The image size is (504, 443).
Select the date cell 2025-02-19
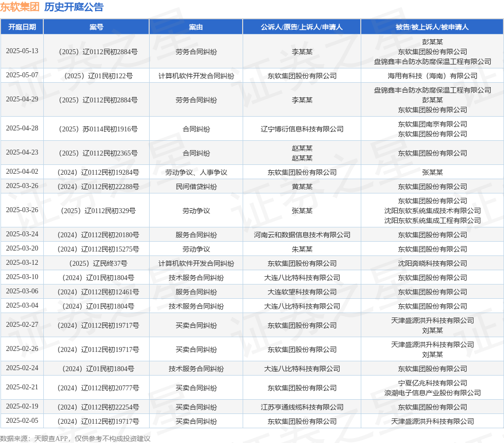pyautogui.click(x=22, y=406)
